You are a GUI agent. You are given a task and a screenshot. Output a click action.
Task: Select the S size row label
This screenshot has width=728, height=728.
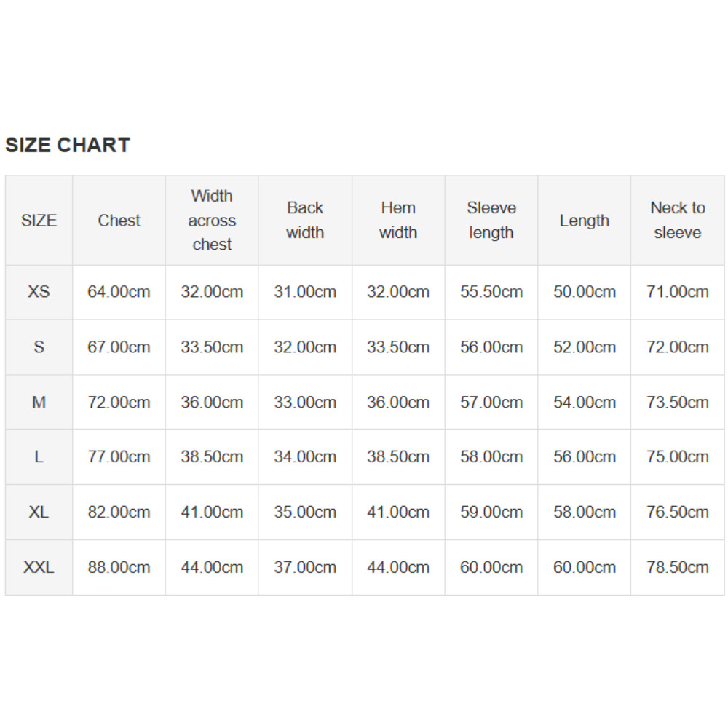[x=39, y=347]
